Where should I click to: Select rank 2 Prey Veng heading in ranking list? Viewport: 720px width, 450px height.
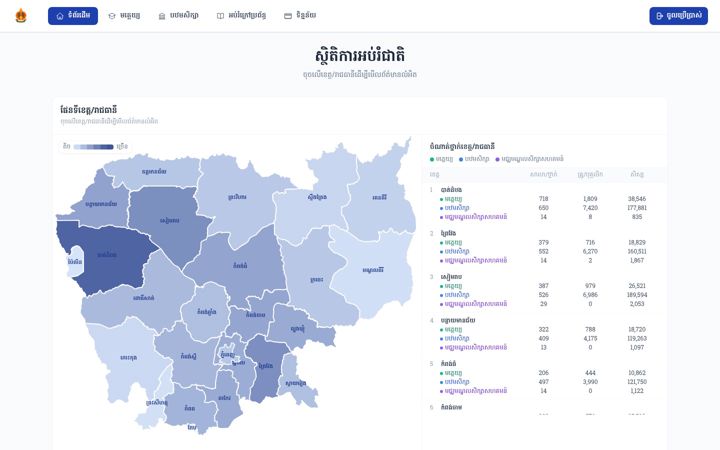(x=448, y=233)
